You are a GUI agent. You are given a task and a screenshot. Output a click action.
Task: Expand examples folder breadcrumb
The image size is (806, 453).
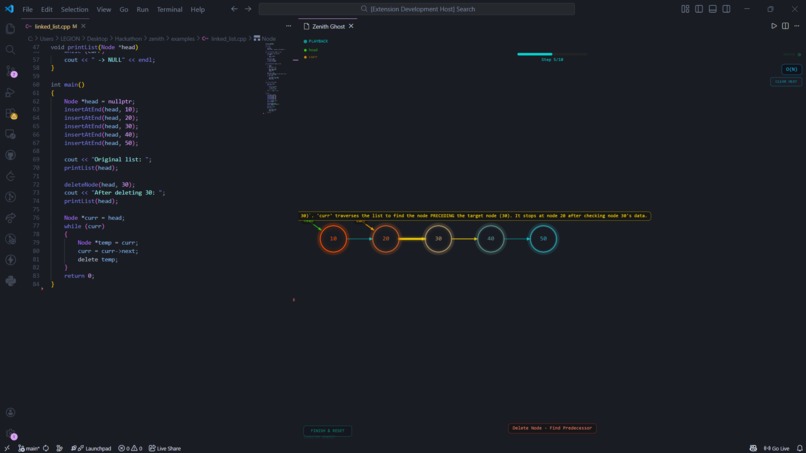coord(182,39)
